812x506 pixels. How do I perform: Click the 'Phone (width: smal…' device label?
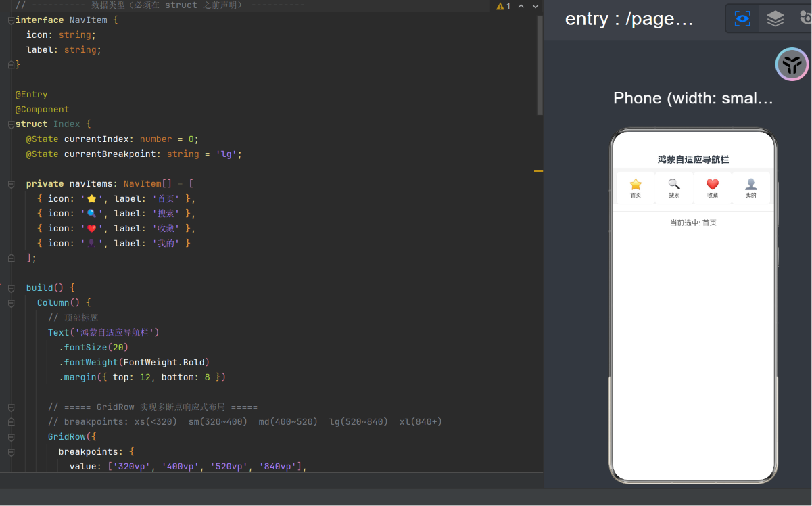point(693,99)
